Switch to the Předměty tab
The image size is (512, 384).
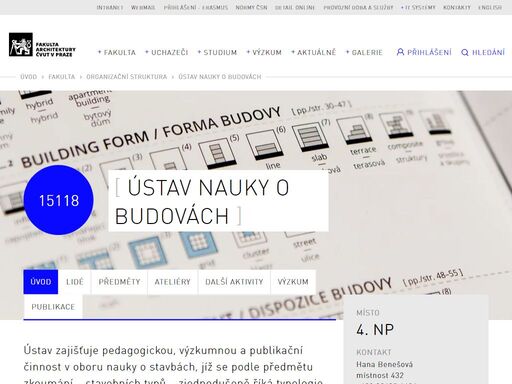[x=119, y=282]
